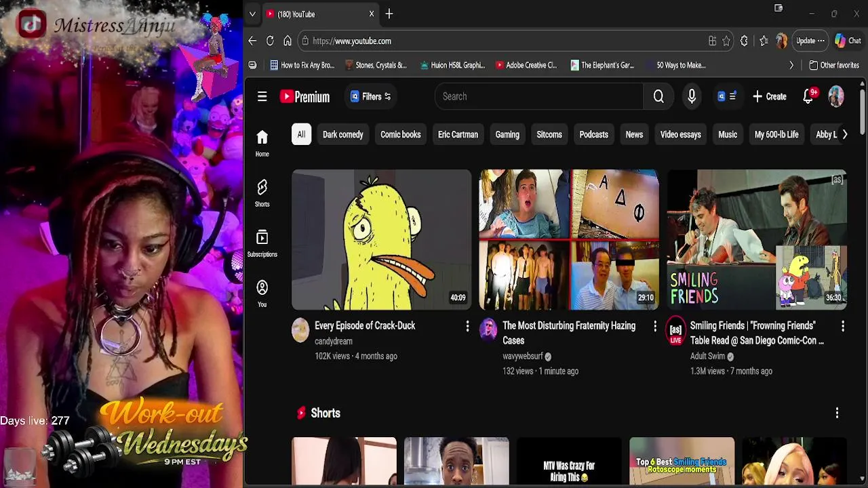This screenshot has width=868, height=488.
Task: Show more category chips with right arrow
Action: tap(844, 134)
